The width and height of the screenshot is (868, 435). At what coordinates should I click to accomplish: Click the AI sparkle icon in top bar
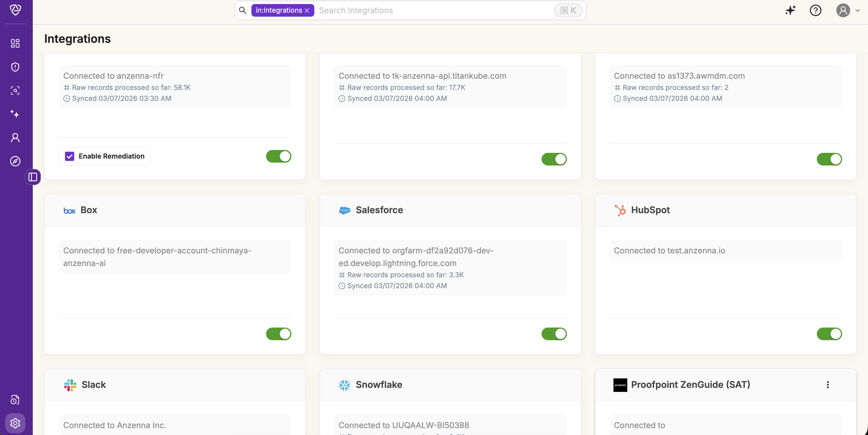pos(790,10)
